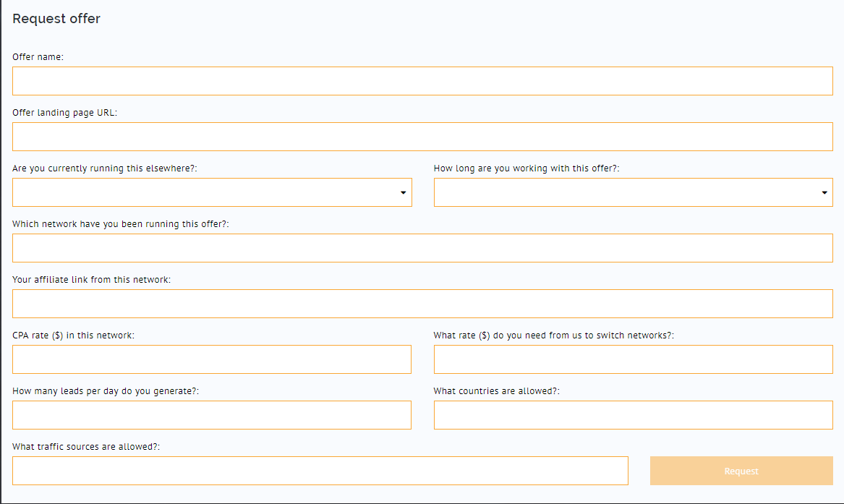Click the 'What traffic sources are allowed?:' label
The image size is (844, 504).
pos(86,447)
